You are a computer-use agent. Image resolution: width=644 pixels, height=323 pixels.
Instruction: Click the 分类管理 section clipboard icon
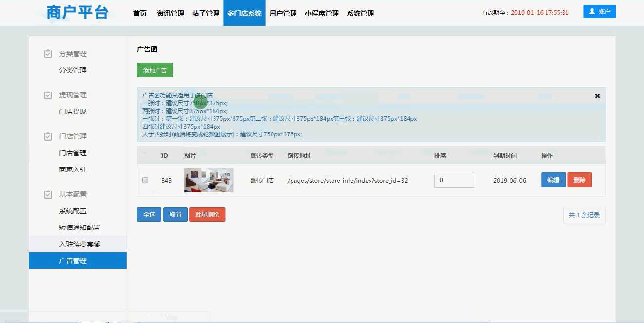[x=48, y=54]
